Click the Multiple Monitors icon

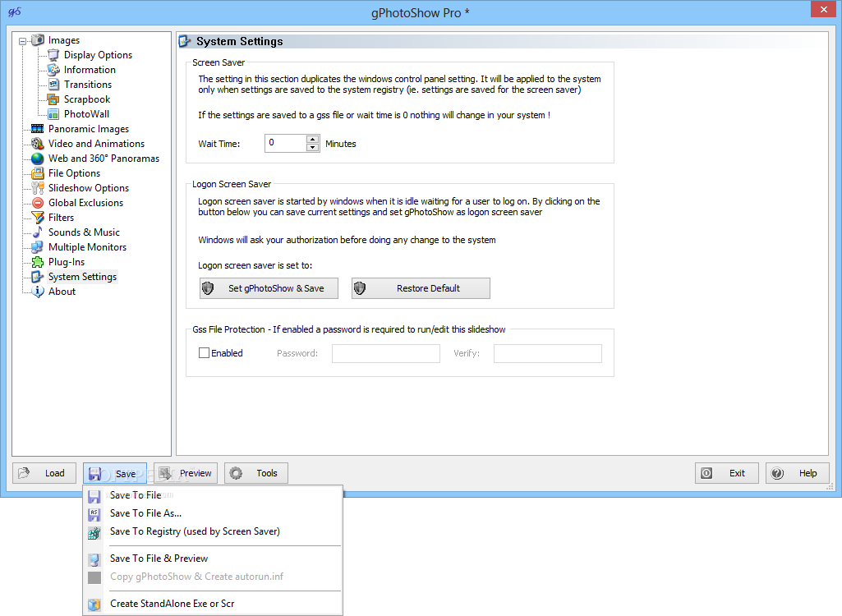coord(38,247)
